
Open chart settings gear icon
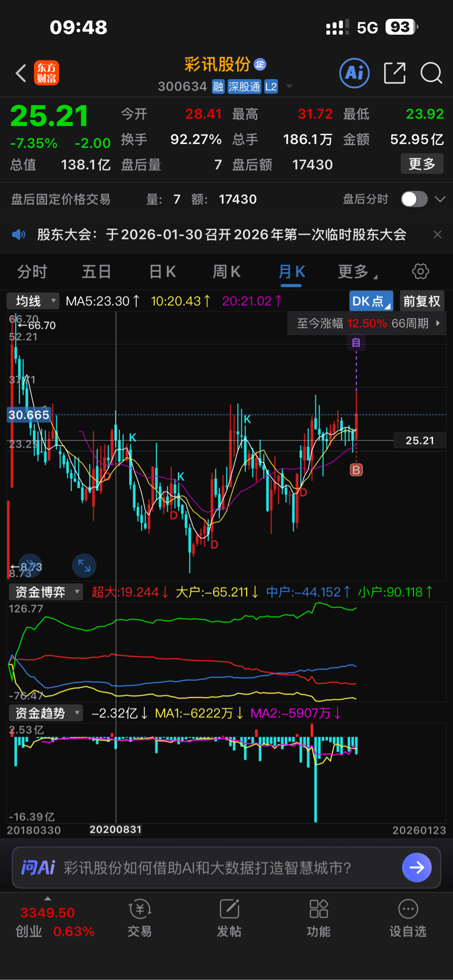pyautogui.click(x=421, y=272)
